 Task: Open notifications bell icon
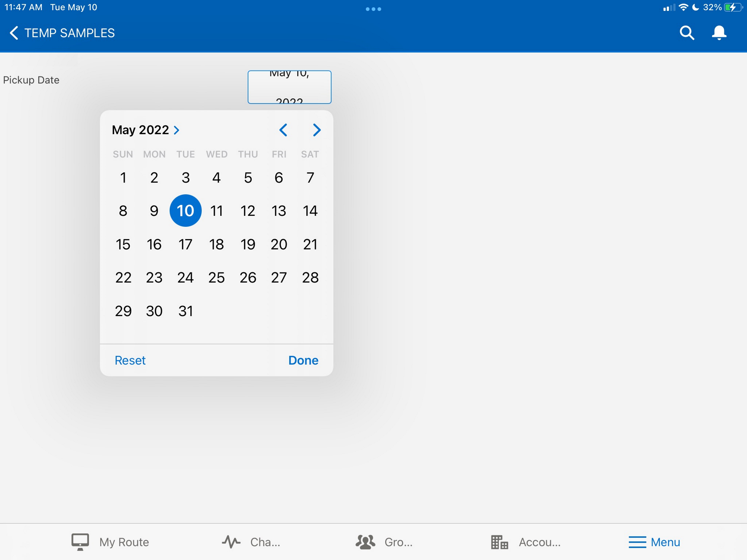click(x=719, y=33)
